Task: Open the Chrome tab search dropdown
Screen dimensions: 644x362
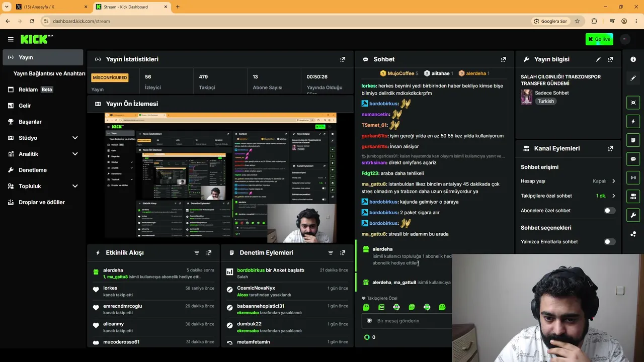Action: click(x=7, y=7)
